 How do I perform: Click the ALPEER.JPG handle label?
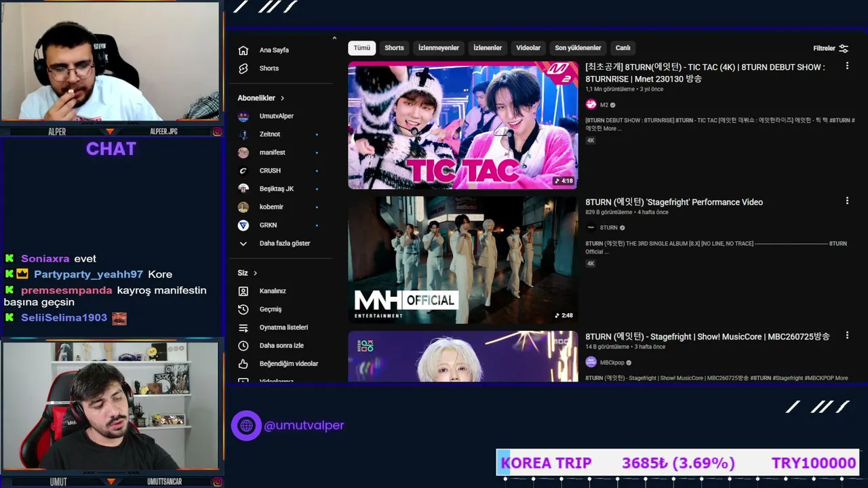163,131
